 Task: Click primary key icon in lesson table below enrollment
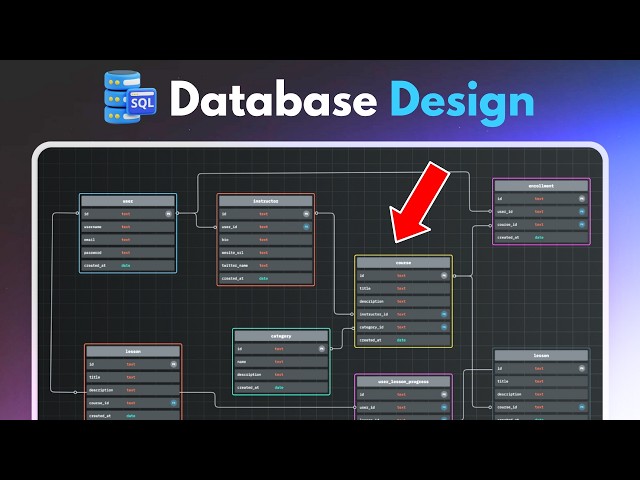pos(582,368)
